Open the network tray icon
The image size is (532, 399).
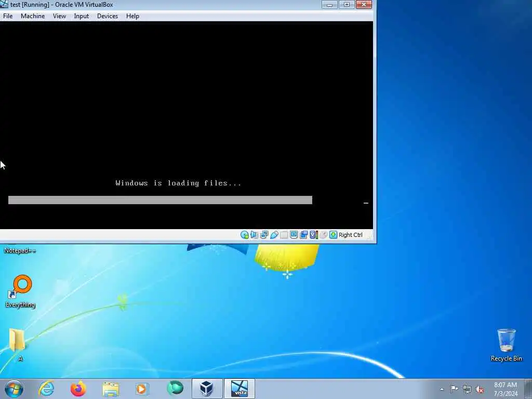(467, 389)
